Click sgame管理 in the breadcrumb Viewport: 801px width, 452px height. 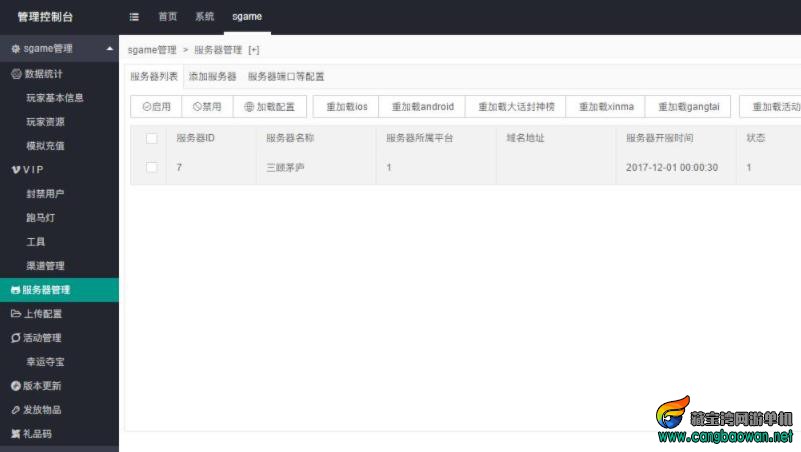(152, 50)
